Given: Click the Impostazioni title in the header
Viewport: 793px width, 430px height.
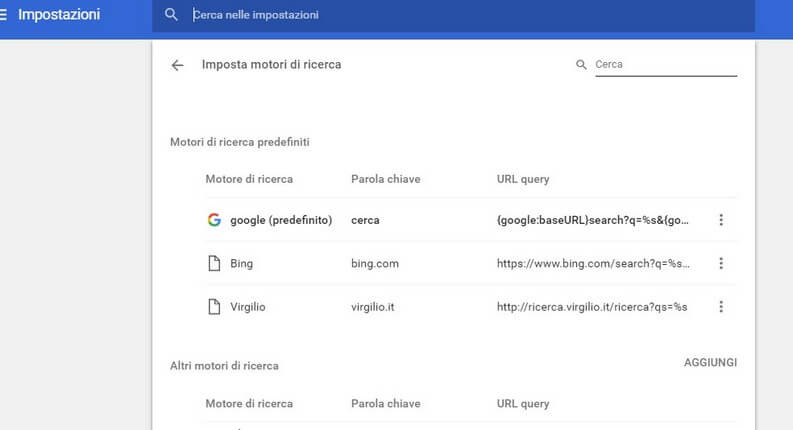Looking at the screenshot, I should [59, 15].
